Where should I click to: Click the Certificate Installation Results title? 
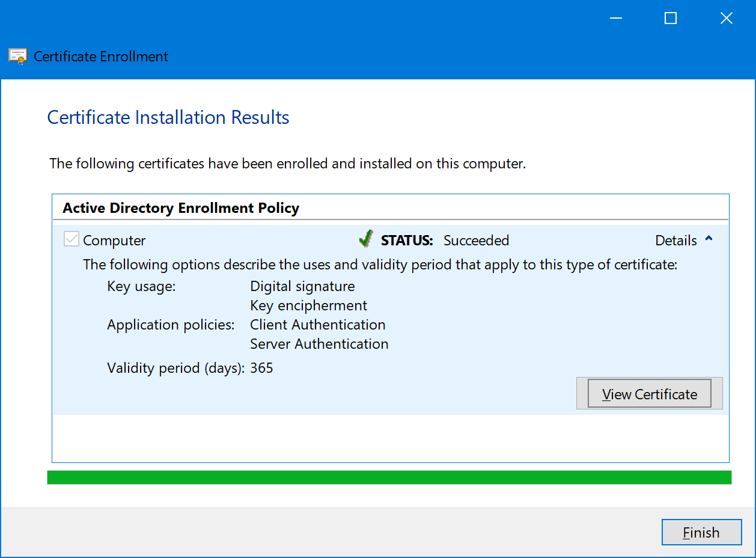pyautogui.click(x=168, y=117)
